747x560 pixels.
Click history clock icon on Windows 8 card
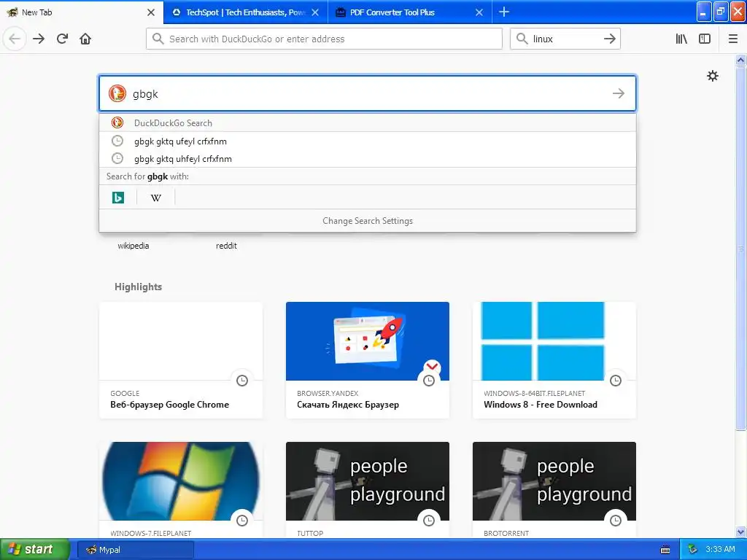coord(616,381)
